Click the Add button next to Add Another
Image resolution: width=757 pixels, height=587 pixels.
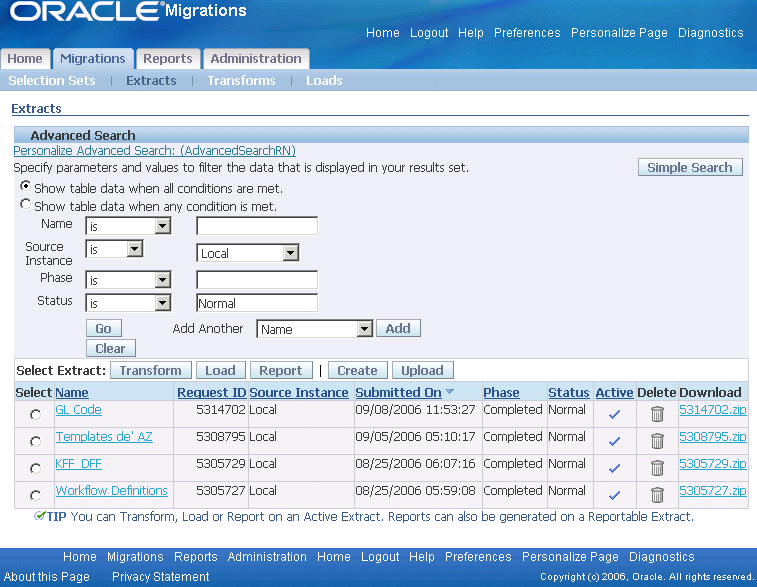398,328
